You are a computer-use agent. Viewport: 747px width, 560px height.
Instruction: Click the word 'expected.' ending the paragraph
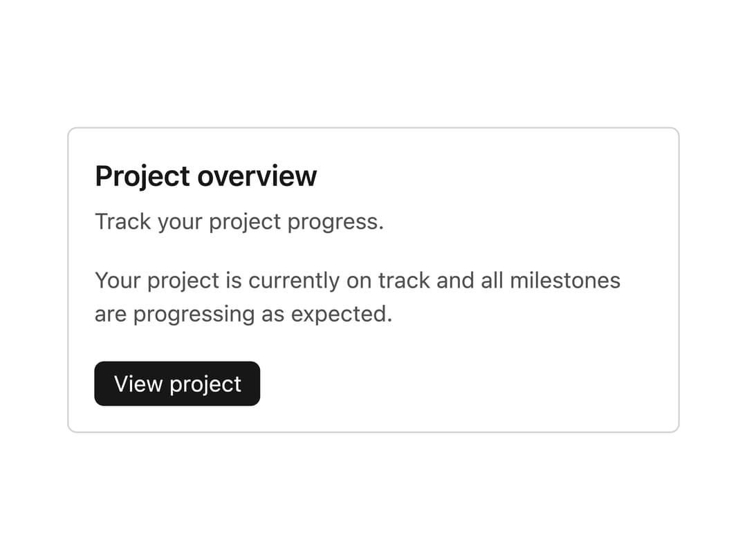[x=342, y=315]
